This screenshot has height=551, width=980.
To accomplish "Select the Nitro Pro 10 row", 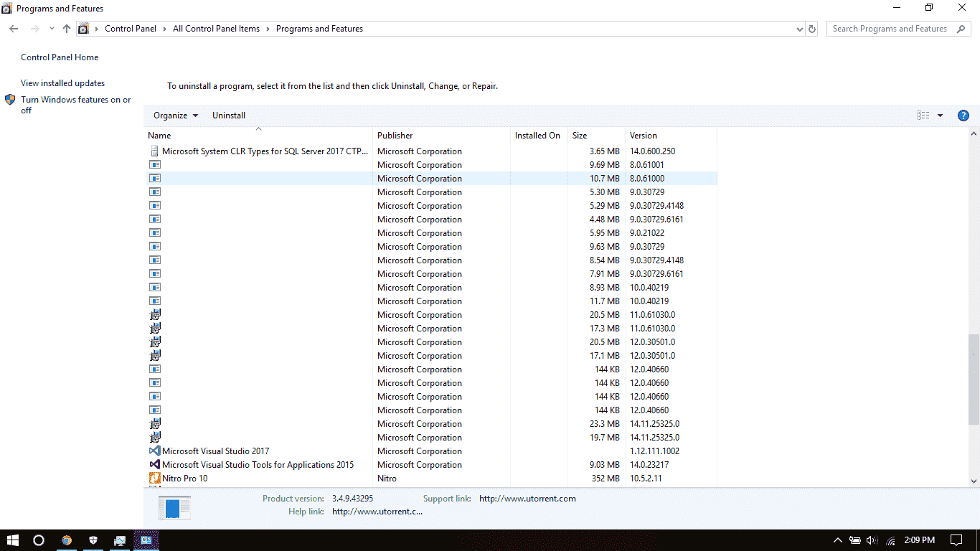I will 430,479.
